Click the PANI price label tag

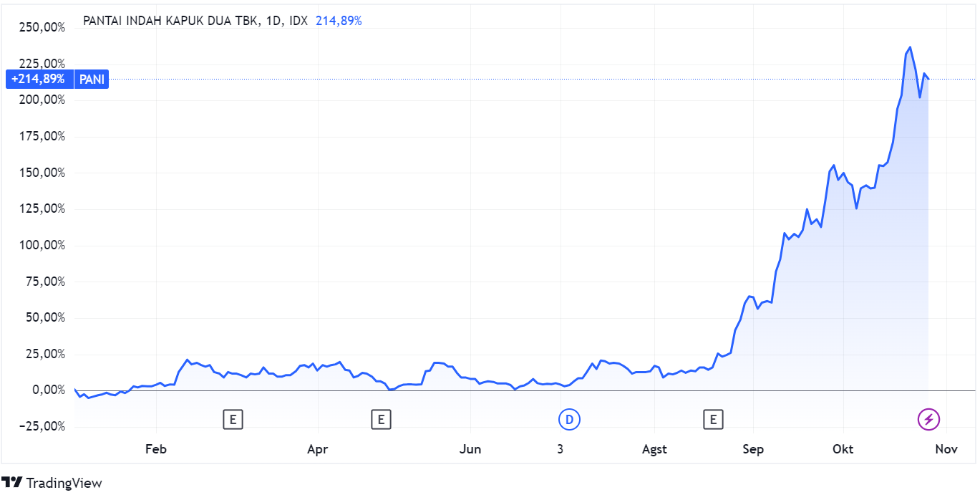tap(91, 79)
